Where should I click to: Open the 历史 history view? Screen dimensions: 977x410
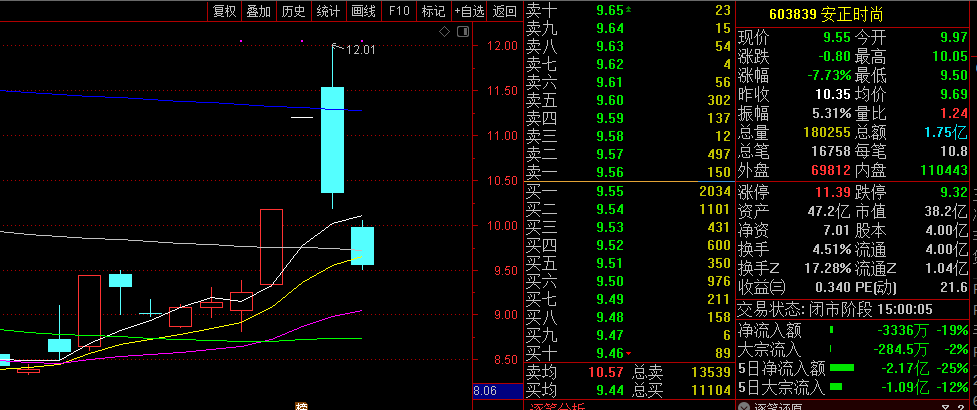pyautogui.click(x=293, y=11)
